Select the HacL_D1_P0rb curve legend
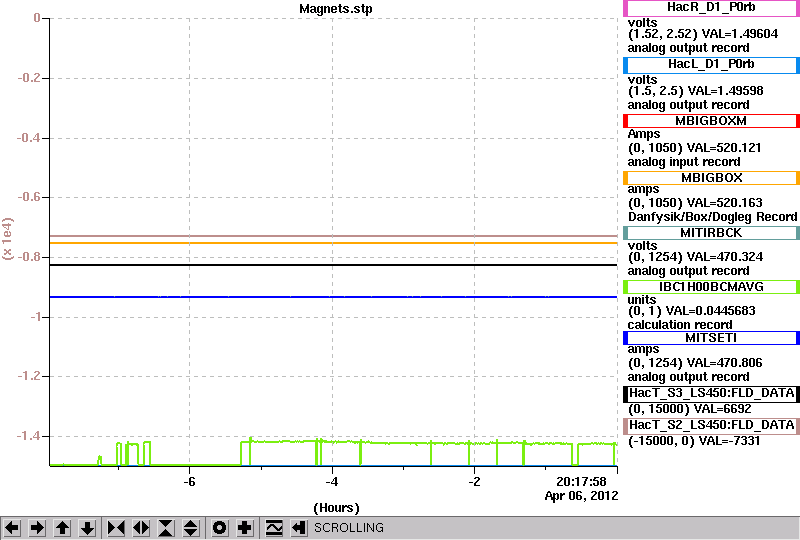This screenshot has height=540, width=800. (711, 64)
